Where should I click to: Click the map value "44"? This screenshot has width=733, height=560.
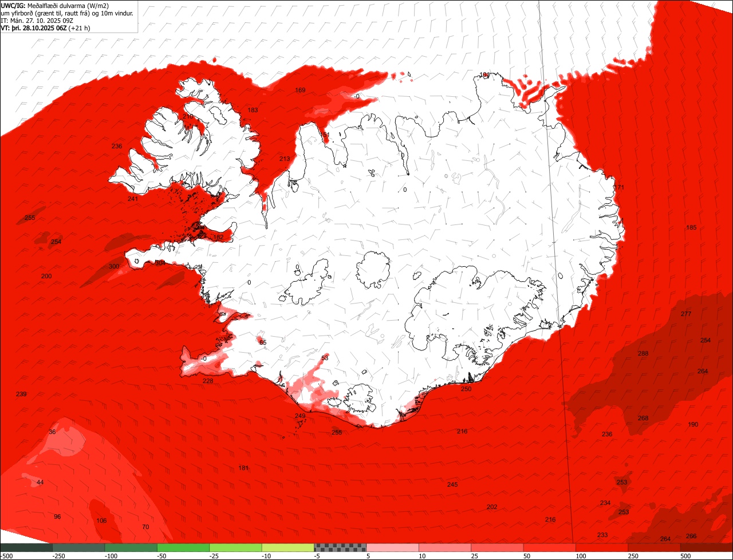(40, 482)
